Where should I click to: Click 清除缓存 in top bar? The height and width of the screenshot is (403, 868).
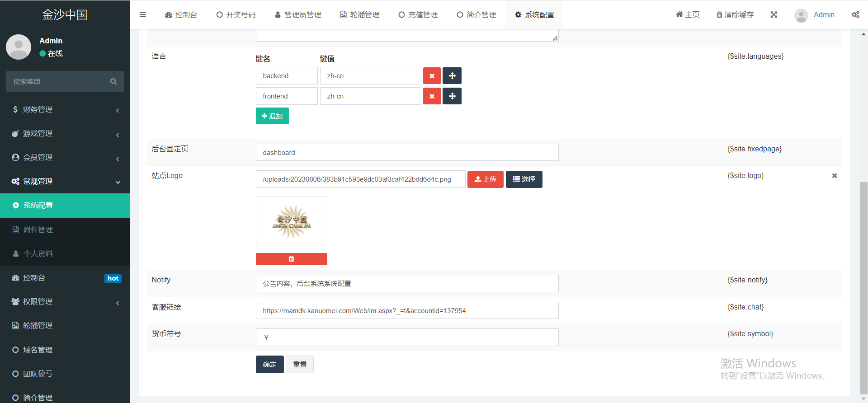(x=735, y=14)
